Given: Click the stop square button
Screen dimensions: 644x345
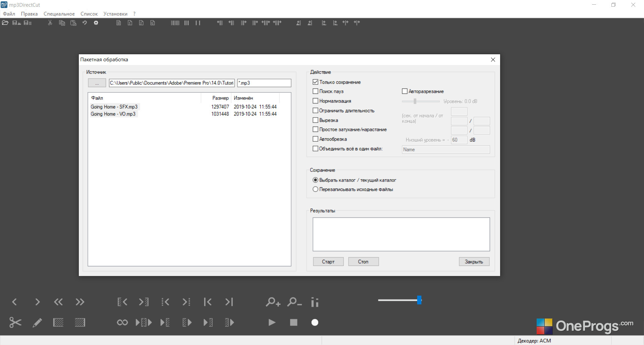Looking at the screenshot, I should (x=293, y=323).
